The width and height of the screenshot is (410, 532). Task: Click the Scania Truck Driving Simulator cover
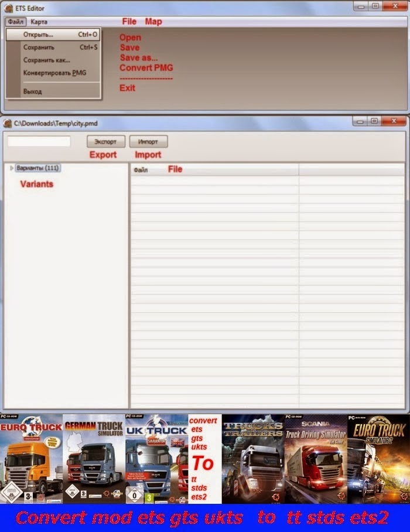coord(316,459)
